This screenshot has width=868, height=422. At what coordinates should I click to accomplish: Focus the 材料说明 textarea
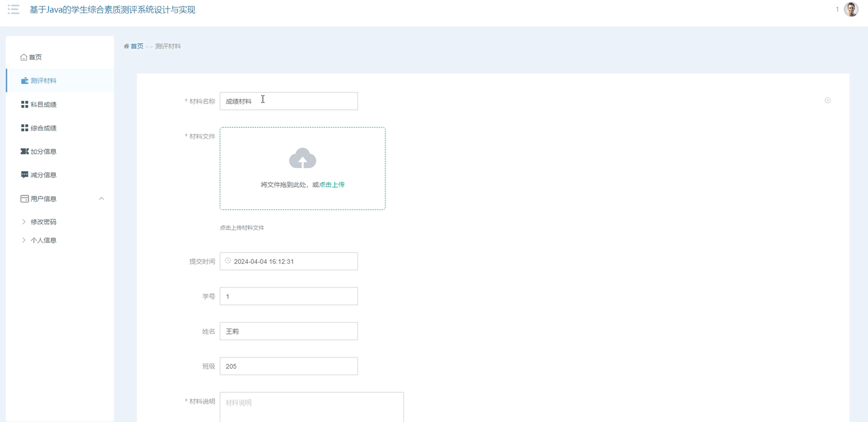coord(312,407)
